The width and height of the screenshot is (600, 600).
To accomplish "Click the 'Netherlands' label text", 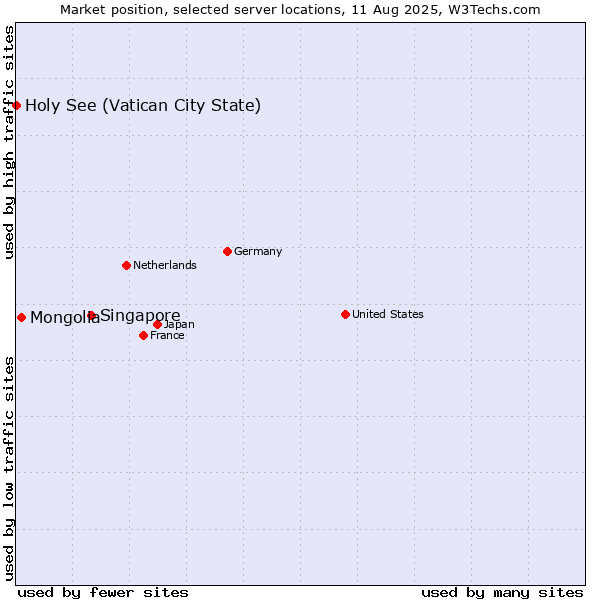I will coord(165,265).
